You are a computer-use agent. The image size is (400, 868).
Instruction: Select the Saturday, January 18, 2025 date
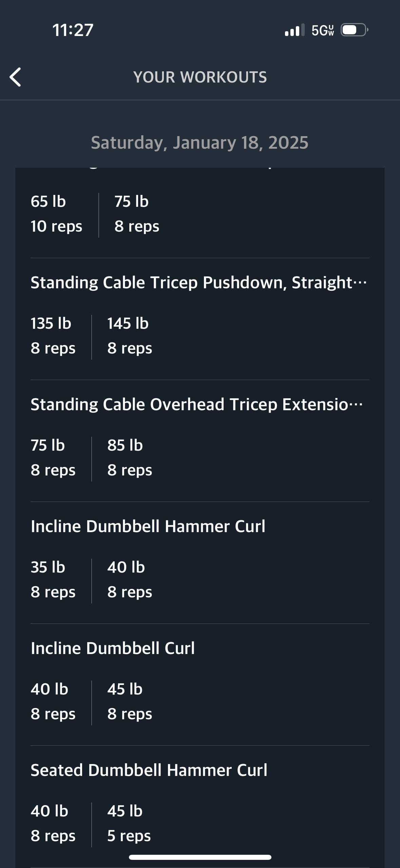[x=200, y=142]
